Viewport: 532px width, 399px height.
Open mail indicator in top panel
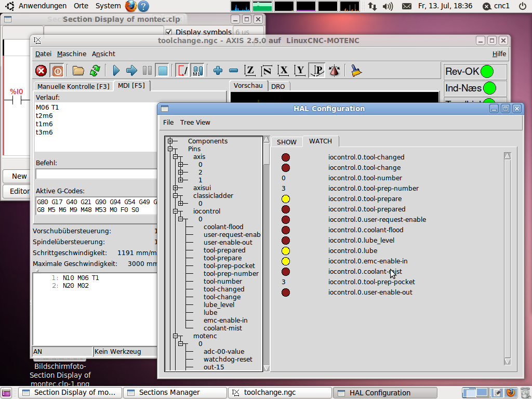(x=406, y=6)
